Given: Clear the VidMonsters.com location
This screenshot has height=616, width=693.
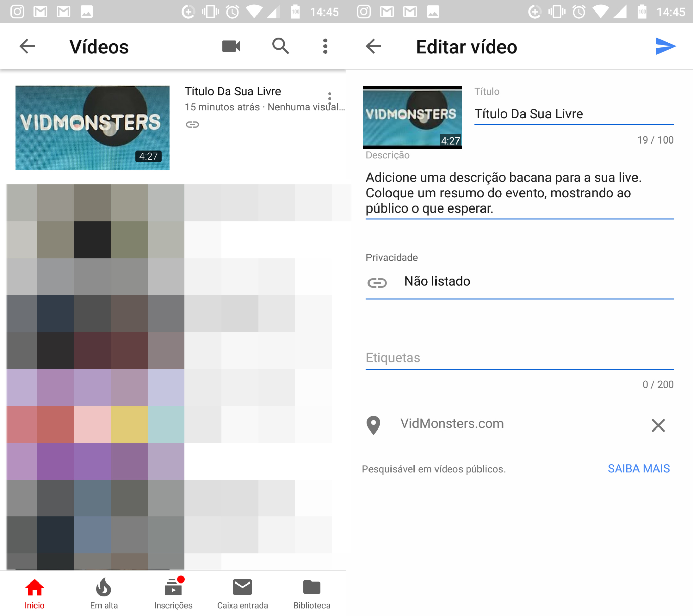Looking at the screenshot, I should [658, 425].
